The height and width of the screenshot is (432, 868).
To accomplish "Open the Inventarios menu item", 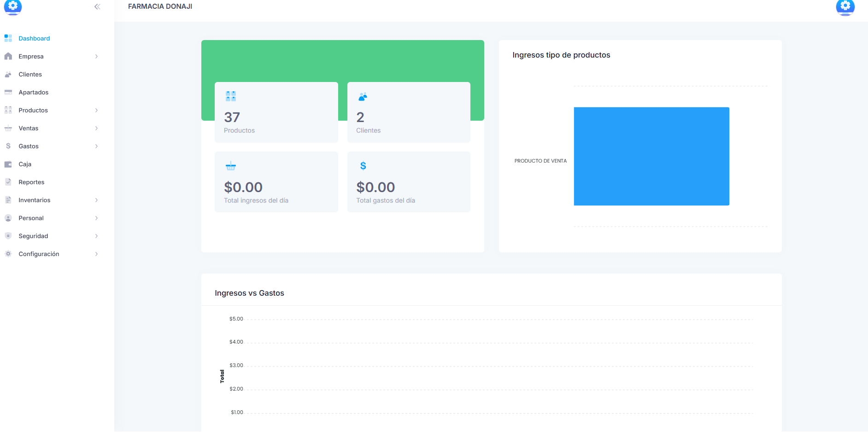I will point(35,200).
